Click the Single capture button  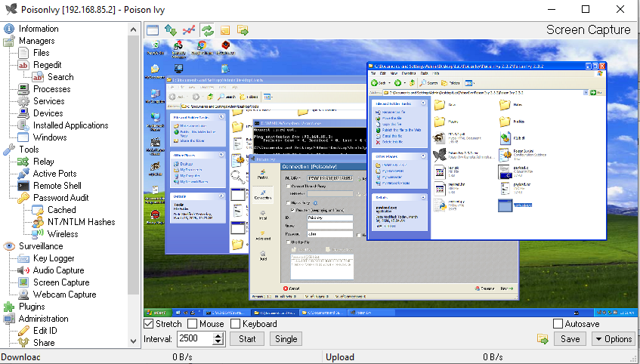286,339
